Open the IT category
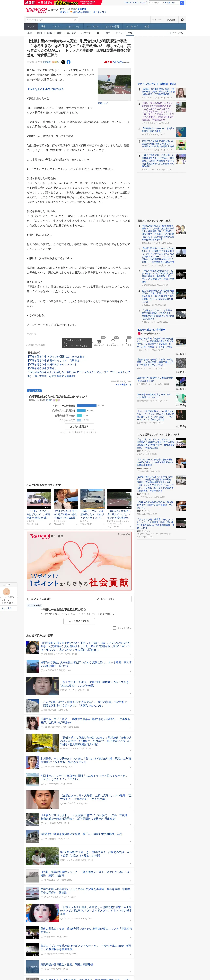 point(98,33)
